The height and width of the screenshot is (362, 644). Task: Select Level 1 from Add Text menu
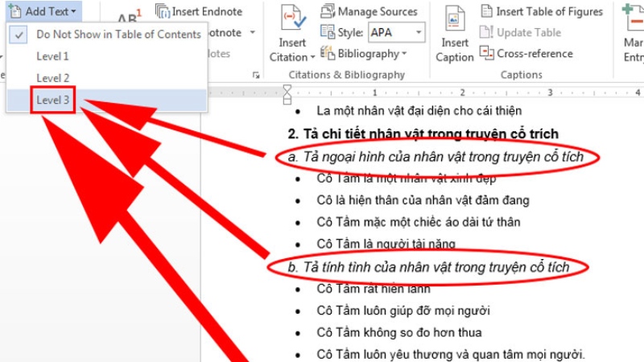tap(52, 56)
